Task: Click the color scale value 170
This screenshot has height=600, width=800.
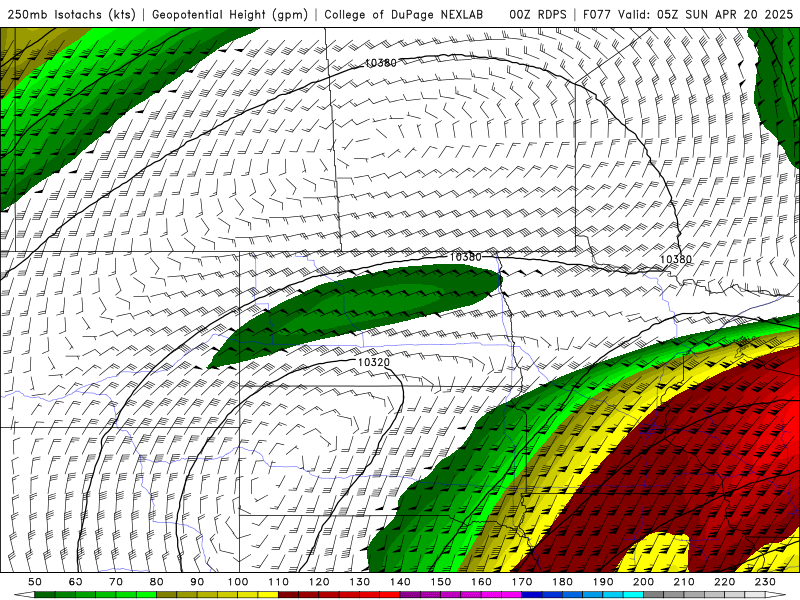Action: click(x=522, y=582)
